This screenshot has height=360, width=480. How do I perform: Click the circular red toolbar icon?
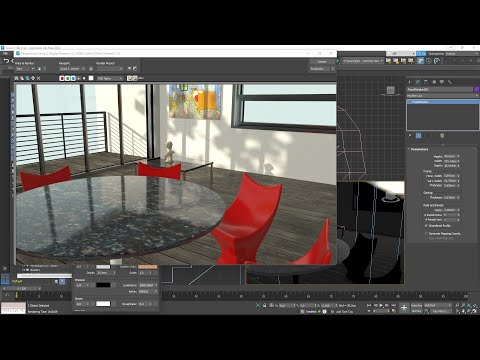click(x=429, y=61)
